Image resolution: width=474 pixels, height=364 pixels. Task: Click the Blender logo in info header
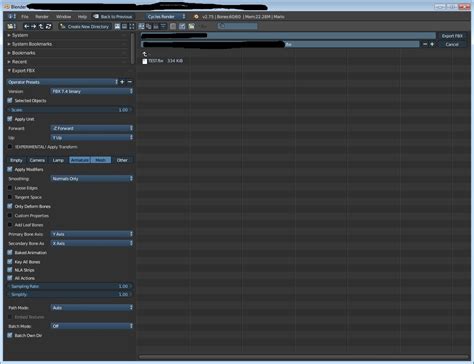196,16
